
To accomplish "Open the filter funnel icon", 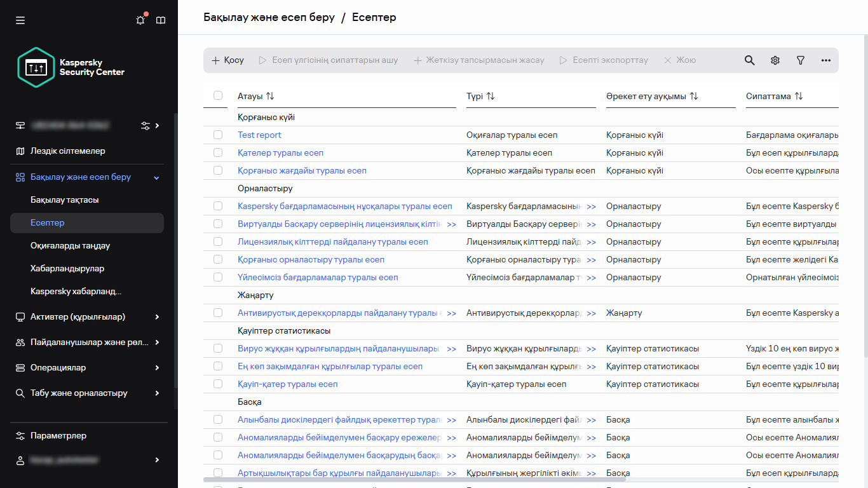I will [x=801, y=60].
